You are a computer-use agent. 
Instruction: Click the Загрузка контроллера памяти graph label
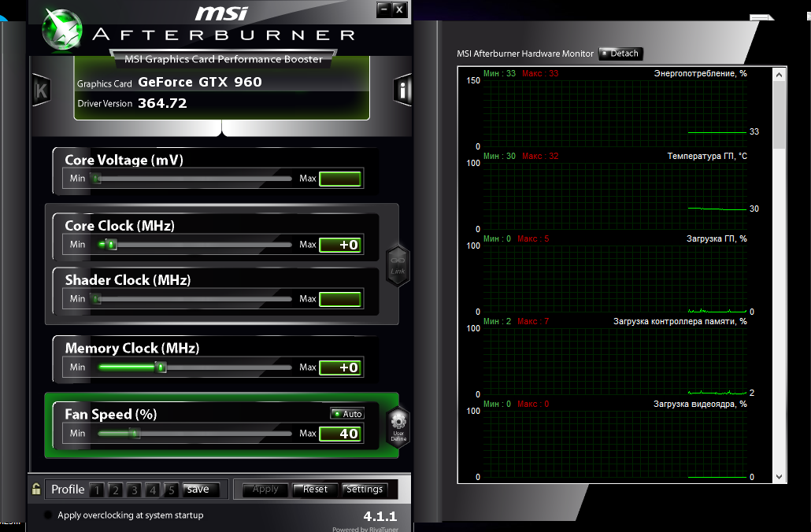680,322
